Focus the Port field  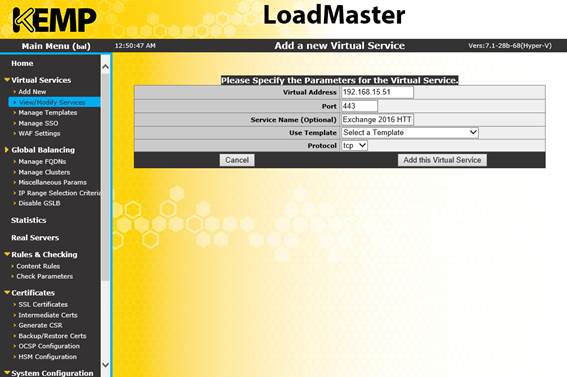point(359,106)
